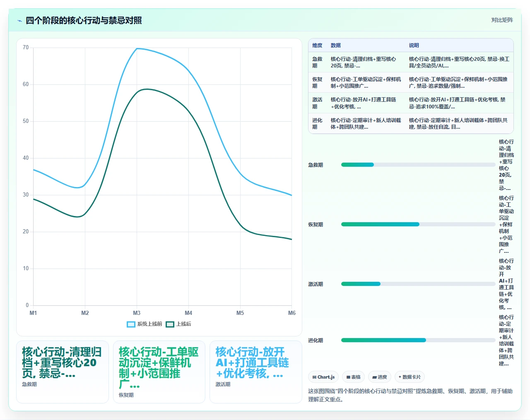Click the 进度 tag chip

tap(379, 377)
